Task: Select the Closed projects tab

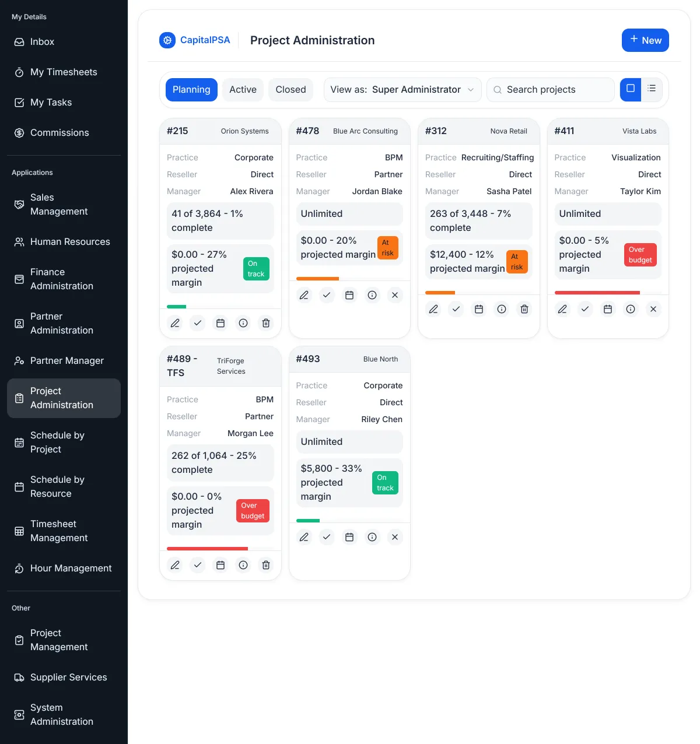Action: (290, 89)
